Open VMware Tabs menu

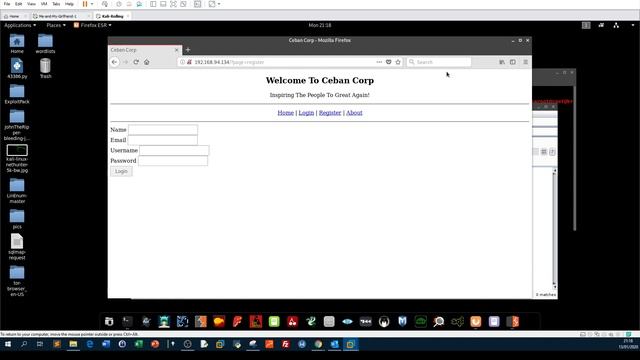(x=56, y=4)
